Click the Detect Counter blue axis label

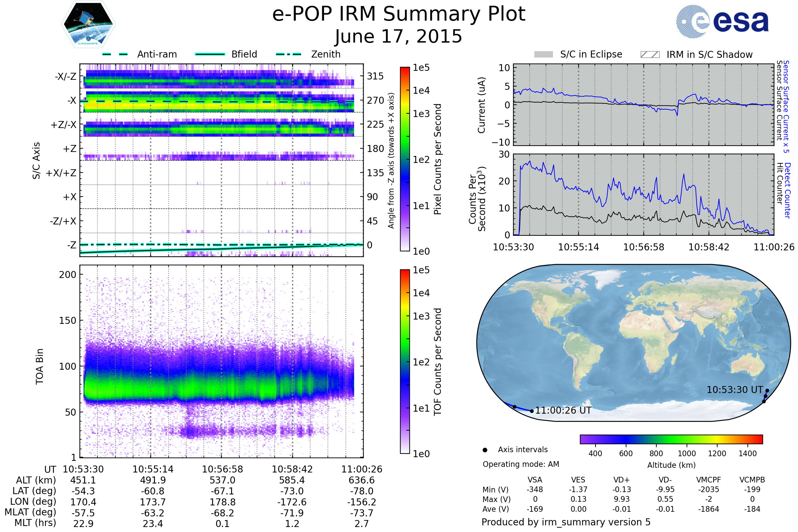[788, 190]
